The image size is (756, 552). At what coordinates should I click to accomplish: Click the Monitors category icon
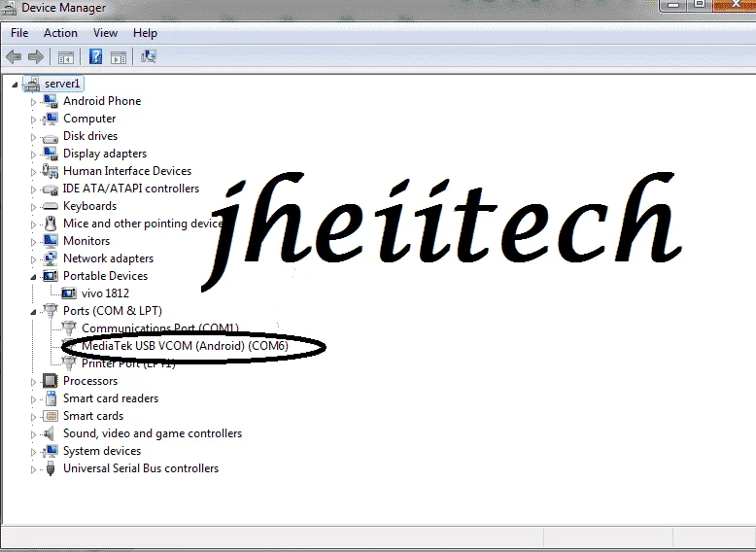click(x=51, y=241)
